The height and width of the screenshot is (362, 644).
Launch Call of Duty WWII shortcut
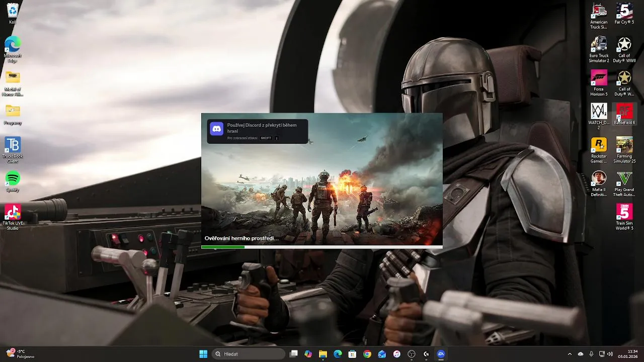pos(624,49)
